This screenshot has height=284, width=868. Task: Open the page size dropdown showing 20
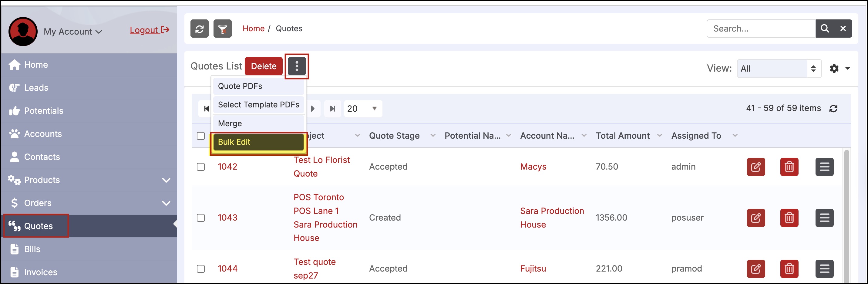(x=362, y=109)
